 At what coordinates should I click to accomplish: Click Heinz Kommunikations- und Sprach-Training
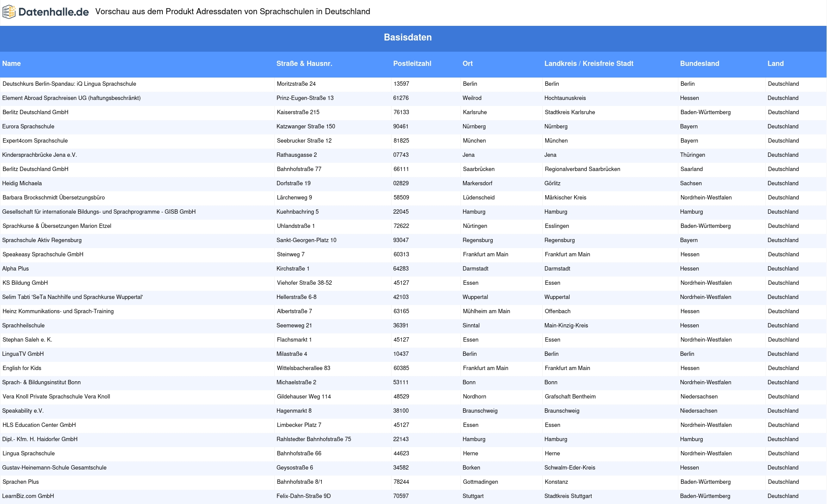(58, 311)
